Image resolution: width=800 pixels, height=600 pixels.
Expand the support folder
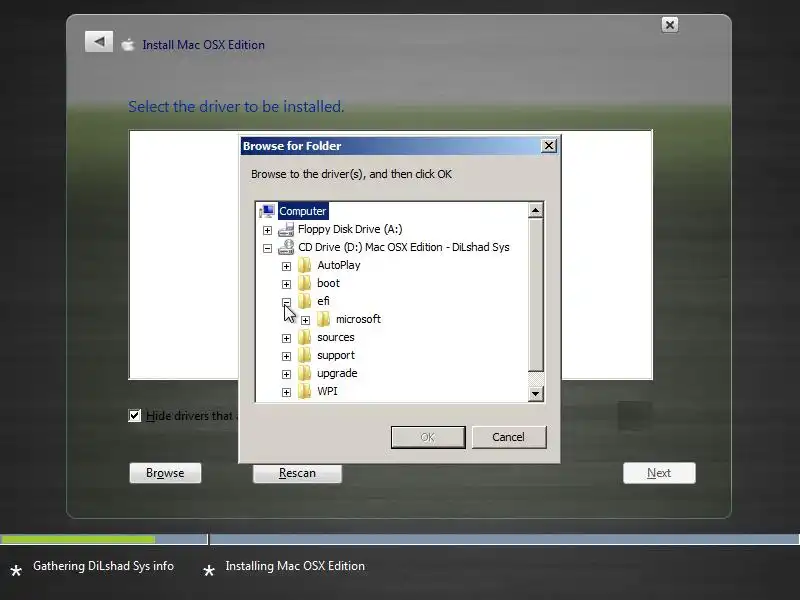286,356
